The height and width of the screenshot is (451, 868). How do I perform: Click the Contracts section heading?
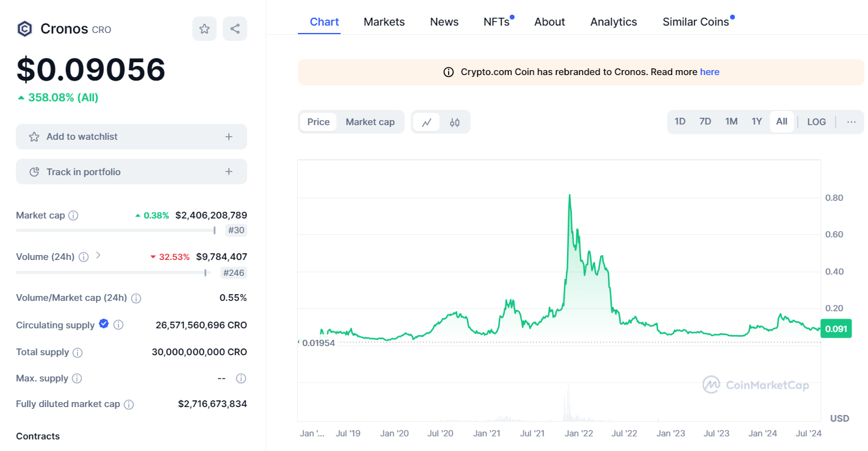[x=38, y=436]
